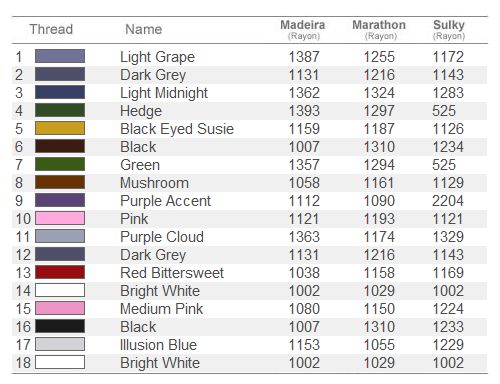Screen dimensions: 500x384
Task: Select the Hedge dark green swatch
Action: (x=60, y=110)
